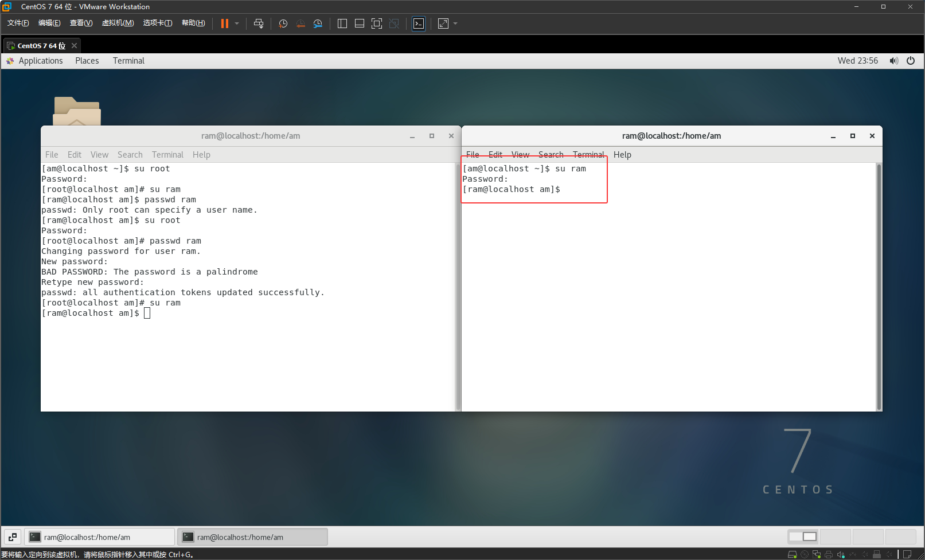
Task: Open Search menu in left terminal window
Action: click(130, 155)
